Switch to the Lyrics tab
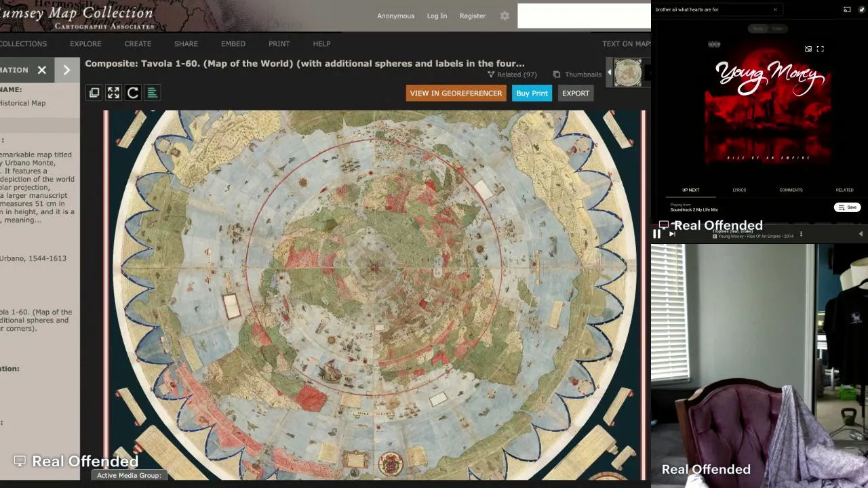Viewport: 868px width, 488px height. [x=739, y=190]
